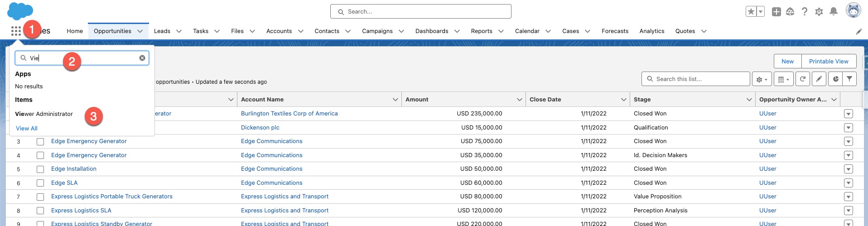
Task: Refresh the opportunities list
Action: point(803,79)
